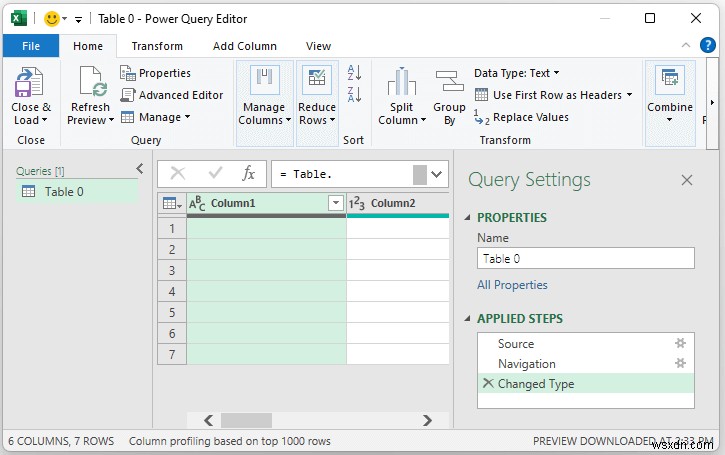Click the Column2 number data type icon
Viewport: 725px width, 455px height.
pyautogui.click(x=356, y=203)
